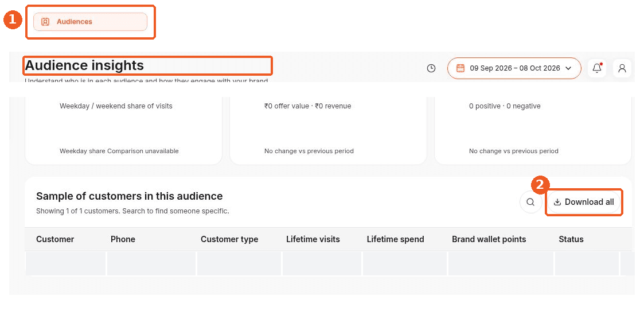This screenshot has width=644, height=315.
Task: Click '0 positive · 0 negative' text
Action: (x=505, y=106)
